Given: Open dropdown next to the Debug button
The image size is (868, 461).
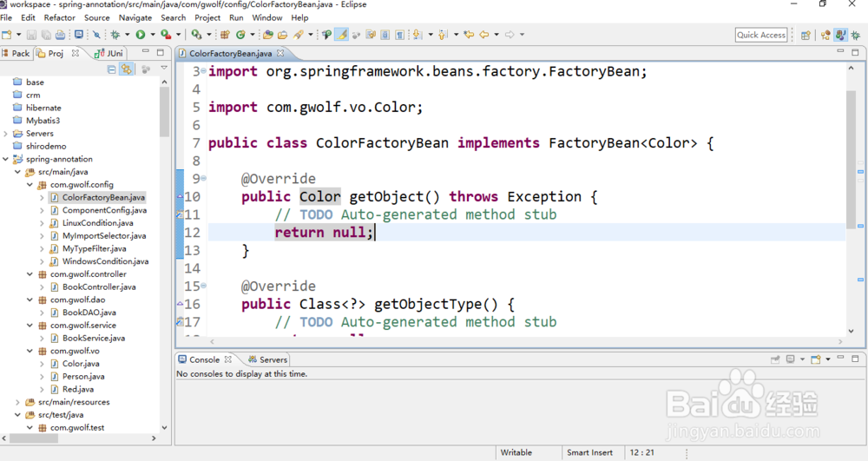Looking at the screenshot, I should coord(128,35).
